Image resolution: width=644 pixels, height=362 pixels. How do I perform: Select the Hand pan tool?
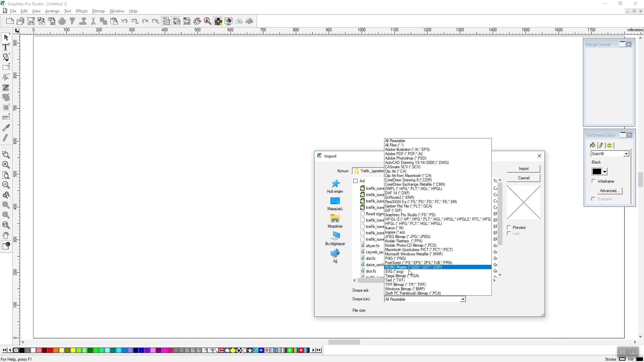point(6,235)
